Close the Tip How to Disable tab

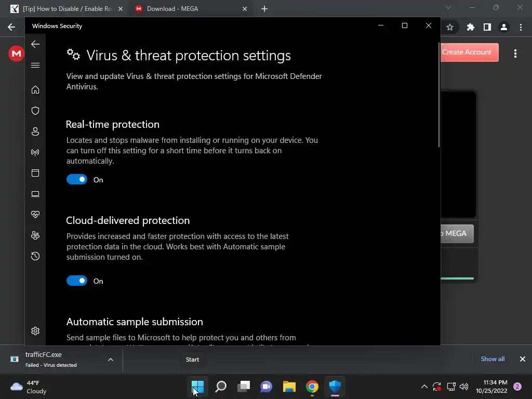click(121, 9)
